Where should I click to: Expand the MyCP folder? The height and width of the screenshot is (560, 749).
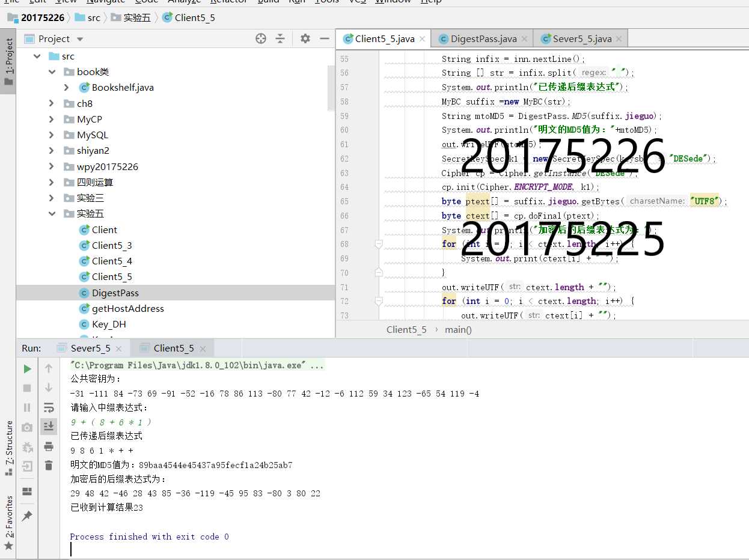coord(52,119)
